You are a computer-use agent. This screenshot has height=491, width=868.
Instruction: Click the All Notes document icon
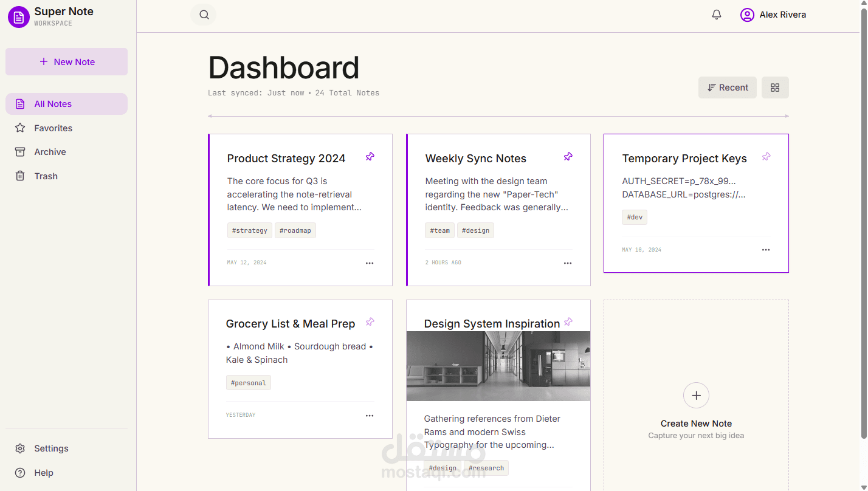click(20, 104)
